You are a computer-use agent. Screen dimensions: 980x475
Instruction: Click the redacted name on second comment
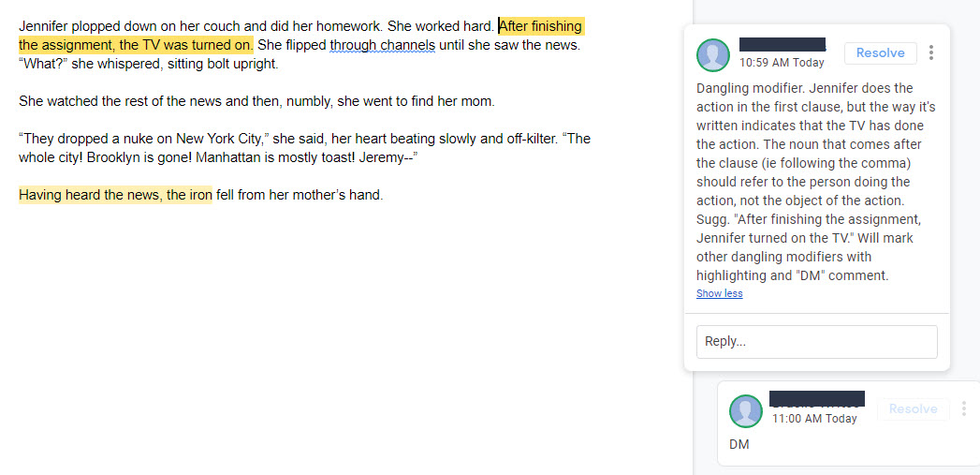pyautogui.click(x=817, y=399)
